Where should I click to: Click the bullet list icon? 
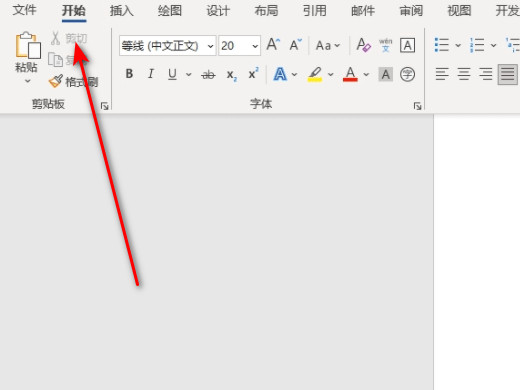(x=442, y=45)
